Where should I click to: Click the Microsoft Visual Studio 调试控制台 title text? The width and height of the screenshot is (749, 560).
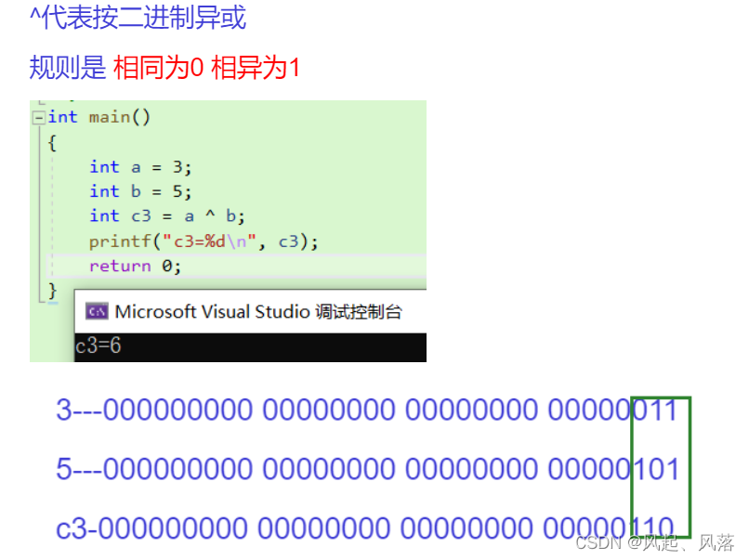(x=260, y=312)
